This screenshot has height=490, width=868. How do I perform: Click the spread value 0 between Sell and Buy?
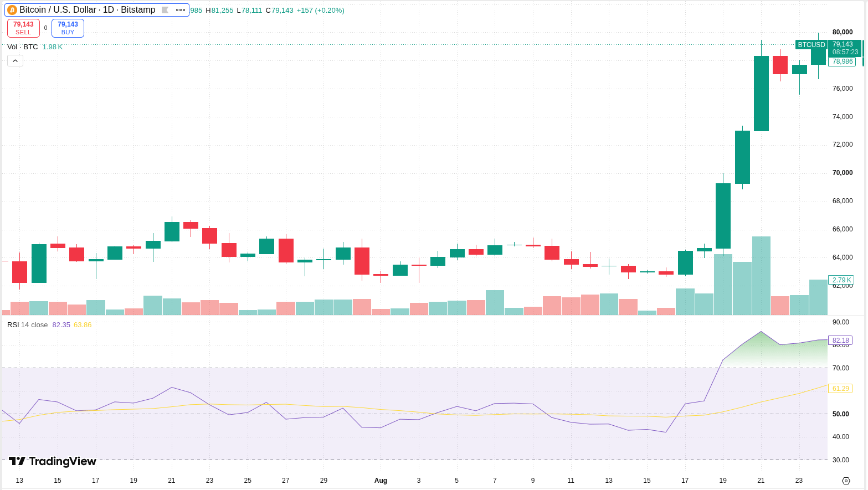point(45,28)
